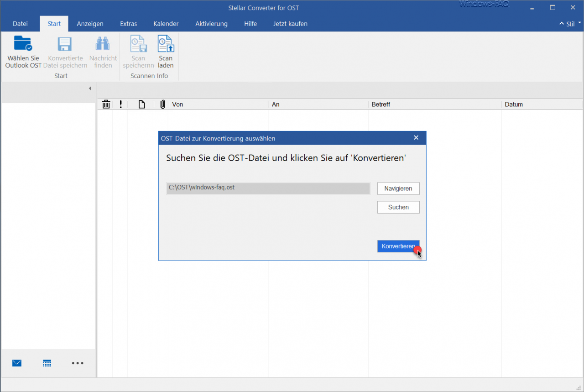Sort by the An column header
Screen dimensions: 584x392
(318, 105)
